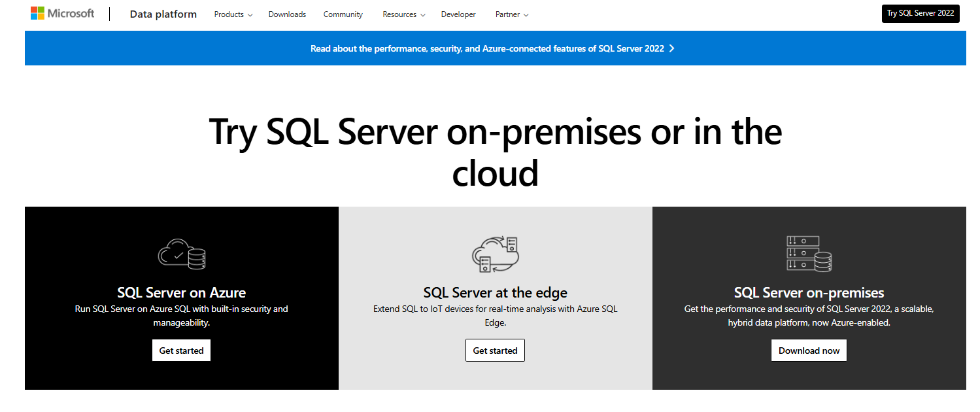
Task: Click the Try SQL Server 2022 button
Action: [x=921, y=13]
